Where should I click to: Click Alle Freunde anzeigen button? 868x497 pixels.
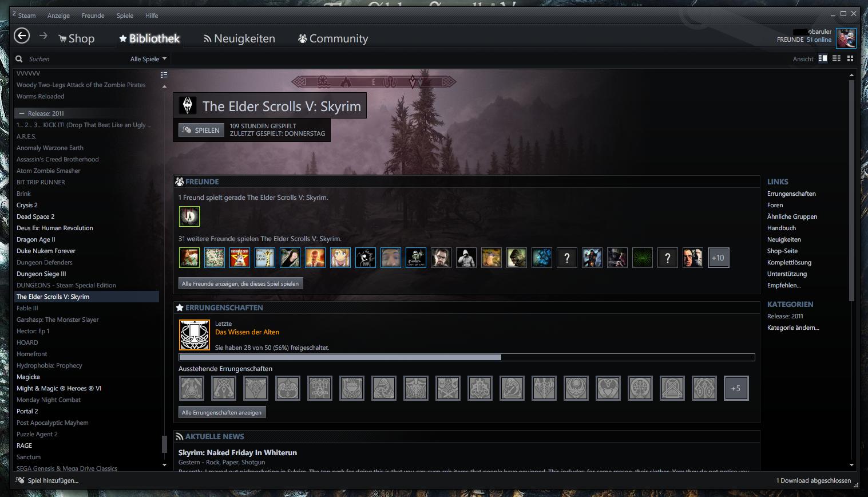[x=240, y=283]
